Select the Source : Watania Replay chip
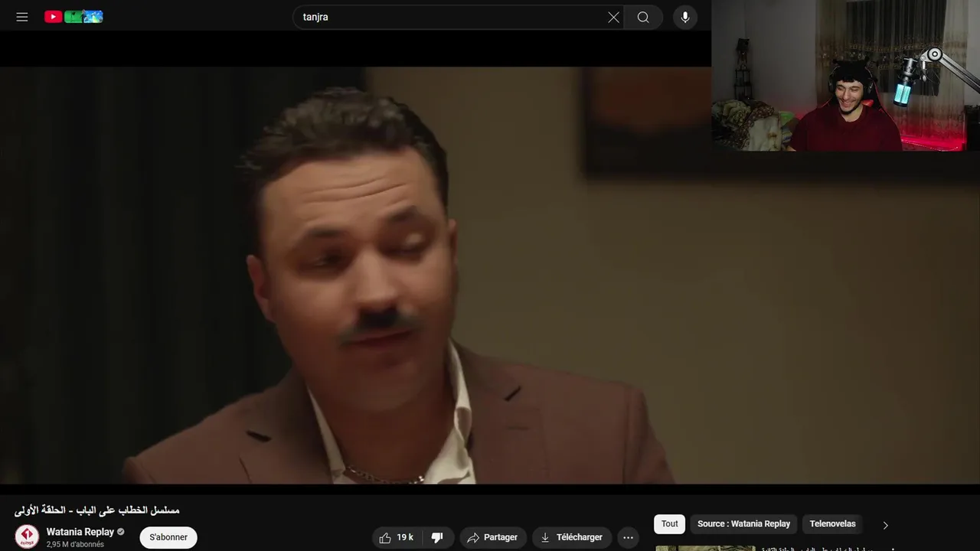 click(x=743, y=524)
